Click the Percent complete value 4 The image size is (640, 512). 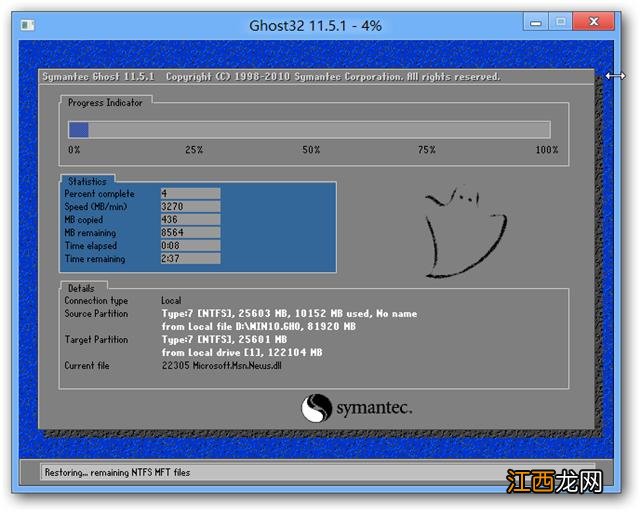pyautogui.click(x=191, y=193)
